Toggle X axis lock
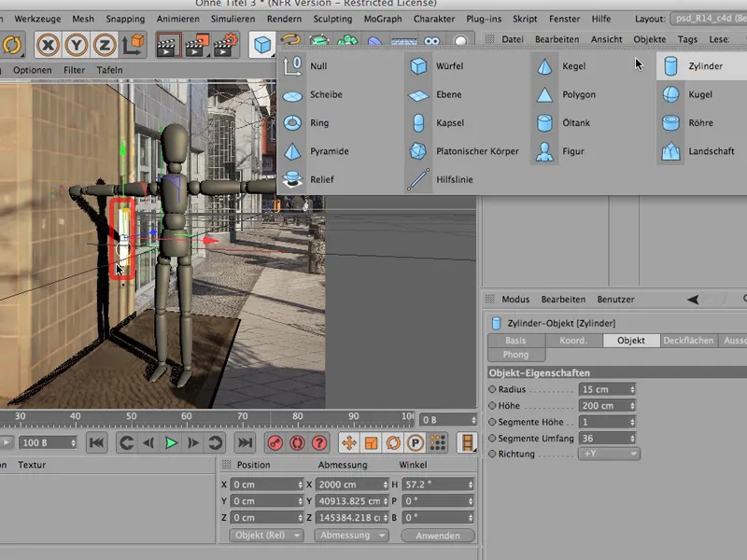Image resolution: width=747 pixels, height=560 pixels. coord(48,45)
